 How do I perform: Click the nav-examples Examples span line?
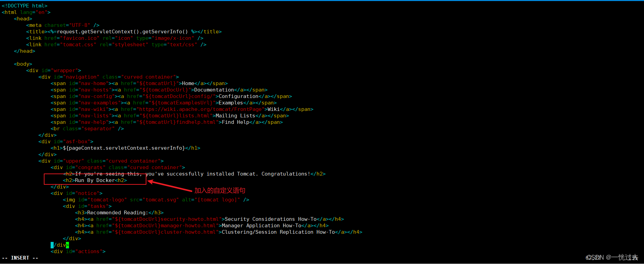click(x=164, y=103)
